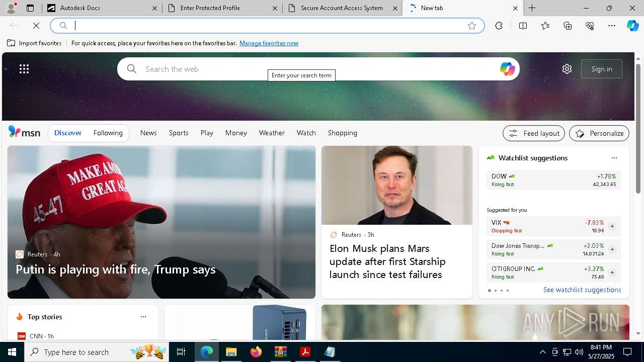Open the notification center
644x362 pixels.
coord(627,352)
